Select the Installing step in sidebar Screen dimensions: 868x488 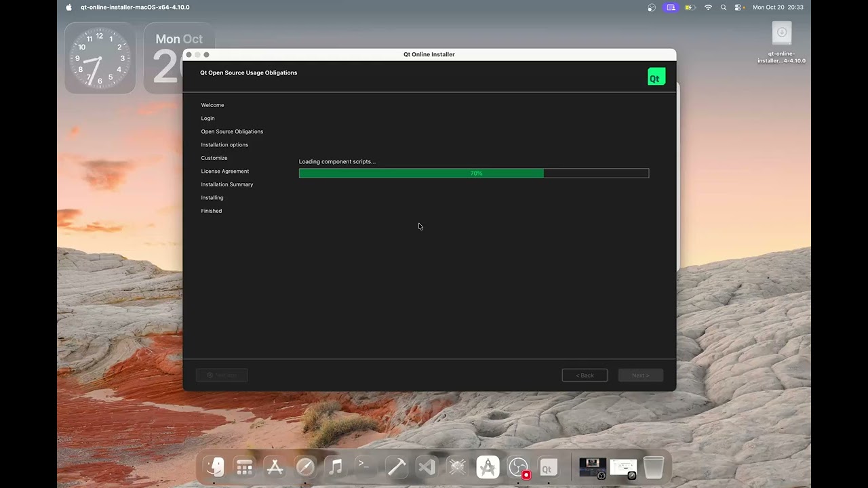[212, 198]
